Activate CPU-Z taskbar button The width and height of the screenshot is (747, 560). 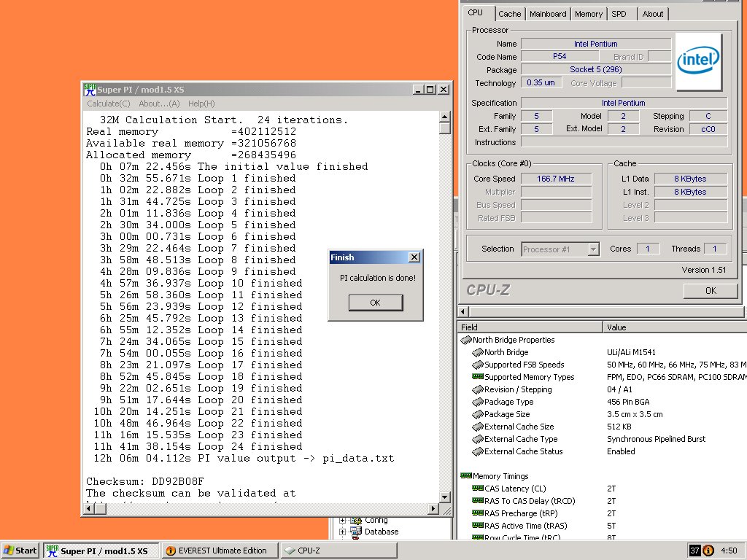coord(338,551)
